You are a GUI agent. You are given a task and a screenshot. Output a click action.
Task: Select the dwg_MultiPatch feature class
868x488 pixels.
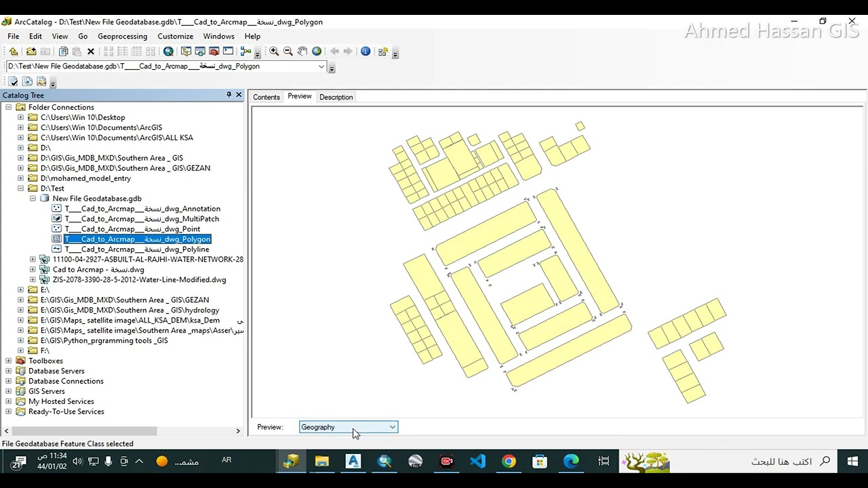[142, 219]
